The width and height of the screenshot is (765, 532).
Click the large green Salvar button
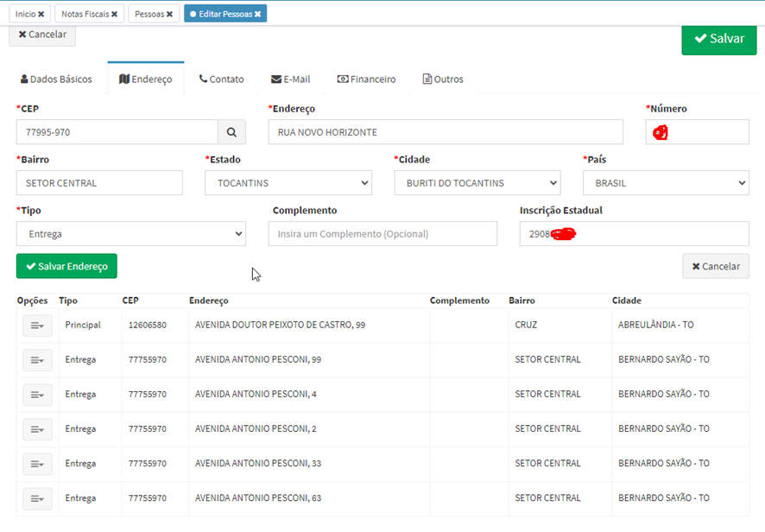[718, 39]
